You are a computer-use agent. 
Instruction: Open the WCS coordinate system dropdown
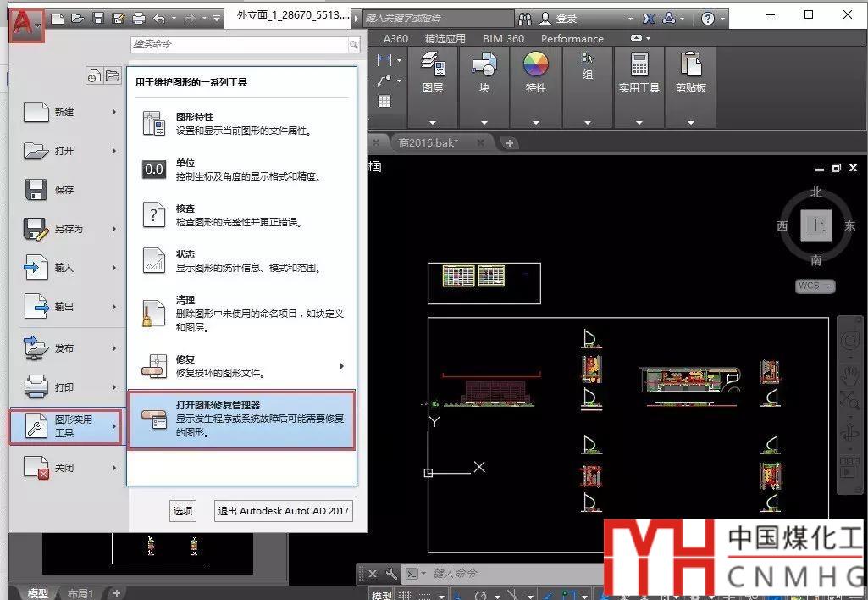tap(815, 286)
